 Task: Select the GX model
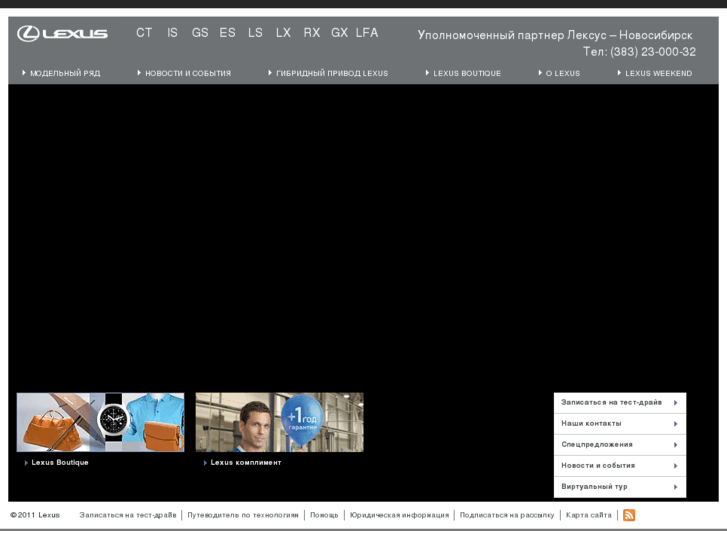coord(339,33)
